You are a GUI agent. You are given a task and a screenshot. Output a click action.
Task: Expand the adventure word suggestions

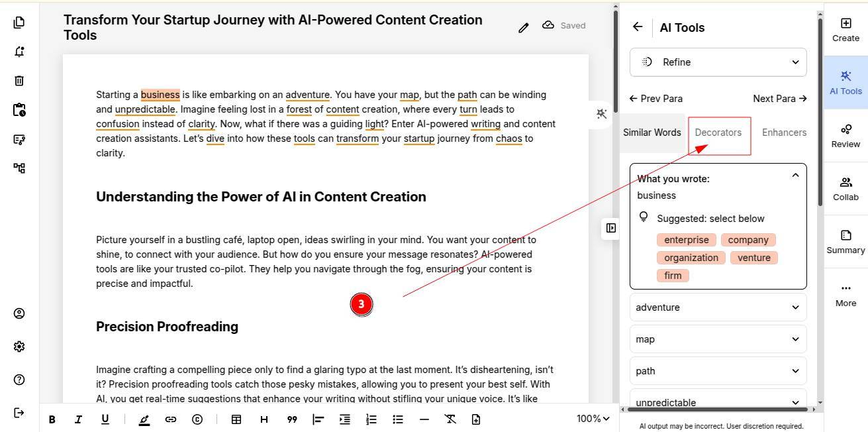coord(718,307)
